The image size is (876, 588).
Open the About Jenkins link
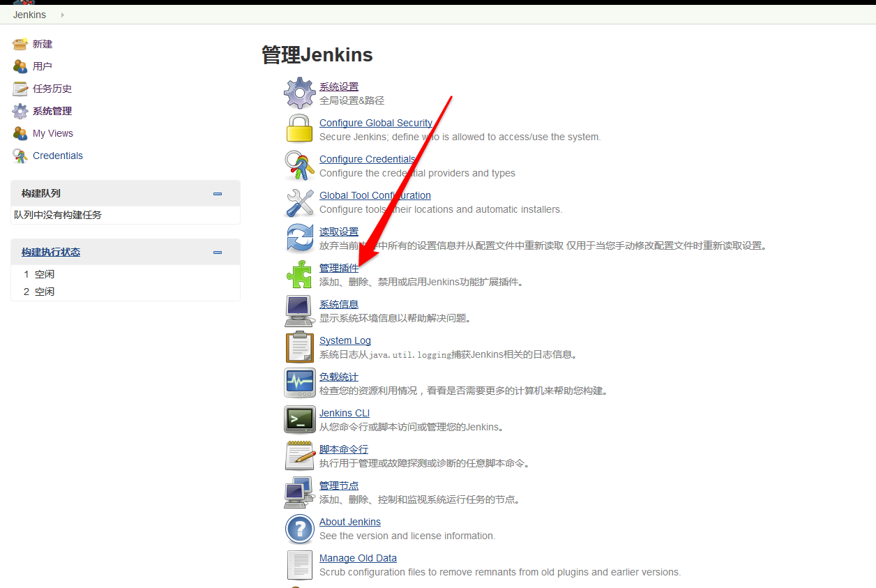pyautogui.click(x=350, y=522)
